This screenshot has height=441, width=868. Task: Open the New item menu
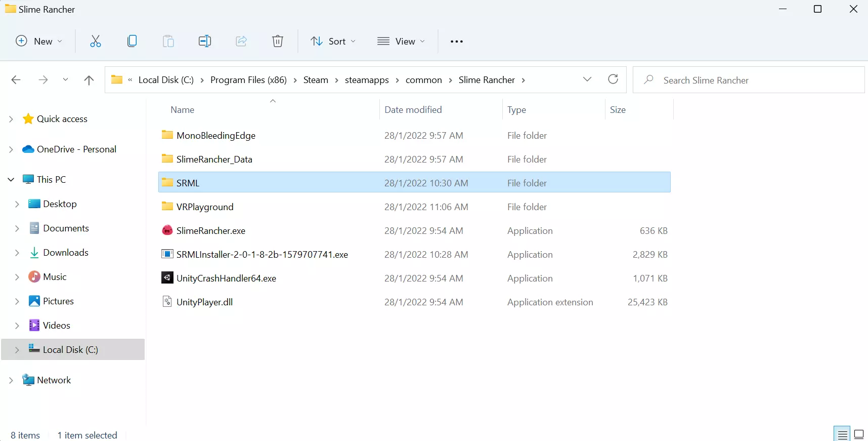pos(39,42)
